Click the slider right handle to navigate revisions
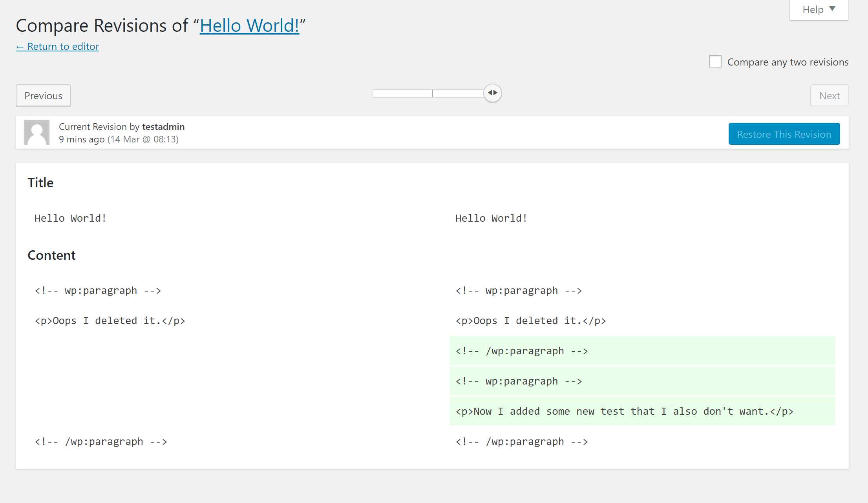Viewport: 868px width, 503px height. [493, 93]
